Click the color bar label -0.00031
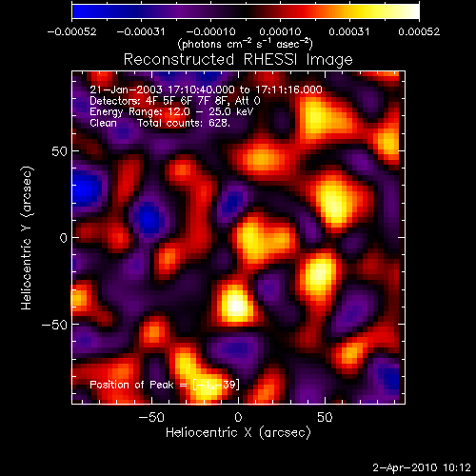This screenshot has height=476, width=476. [x=141, y=31]
